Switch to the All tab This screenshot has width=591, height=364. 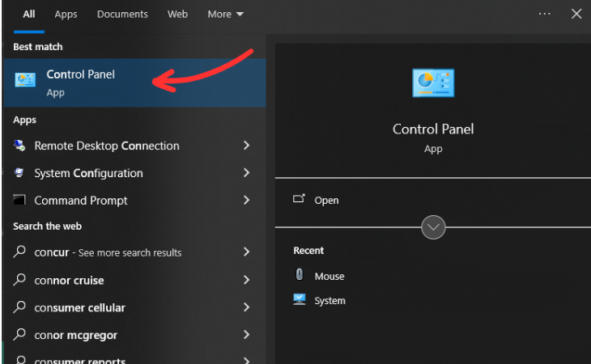29,15
